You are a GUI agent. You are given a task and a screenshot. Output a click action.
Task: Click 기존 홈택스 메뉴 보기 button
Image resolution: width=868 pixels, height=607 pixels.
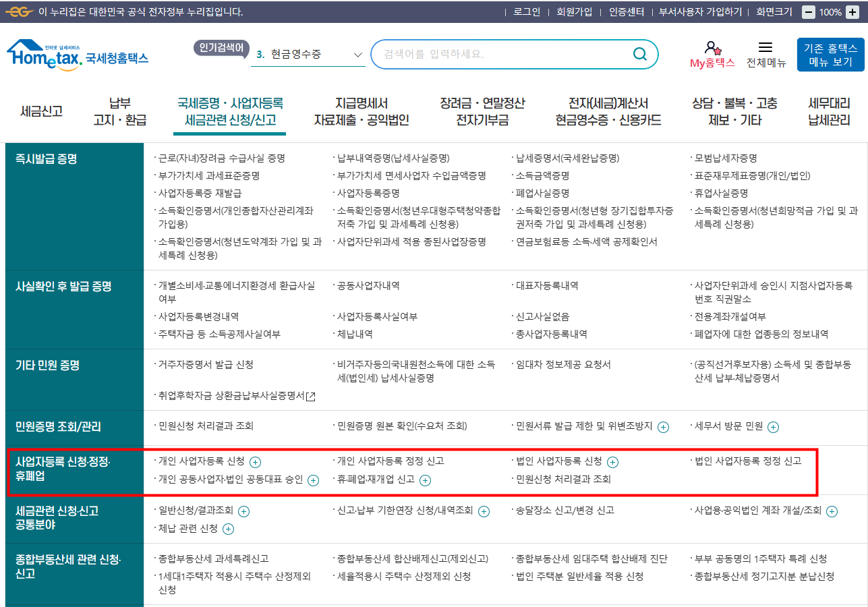click(830, 55)
